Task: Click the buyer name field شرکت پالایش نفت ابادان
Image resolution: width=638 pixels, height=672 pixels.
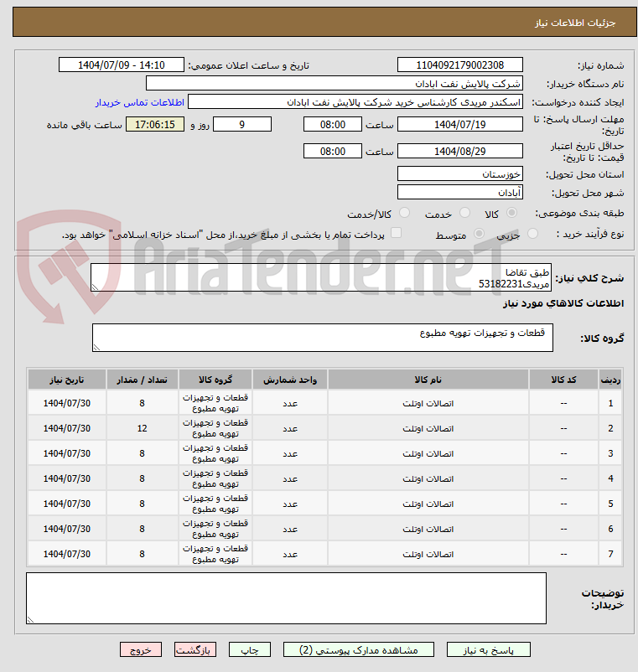Action: click(335, 83)
